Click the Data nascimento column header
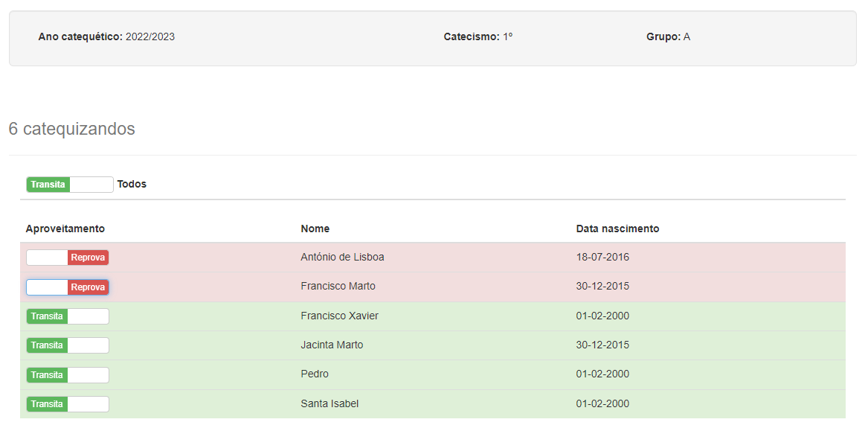Viewport: 868px width, 428px height. coord(617,229)
